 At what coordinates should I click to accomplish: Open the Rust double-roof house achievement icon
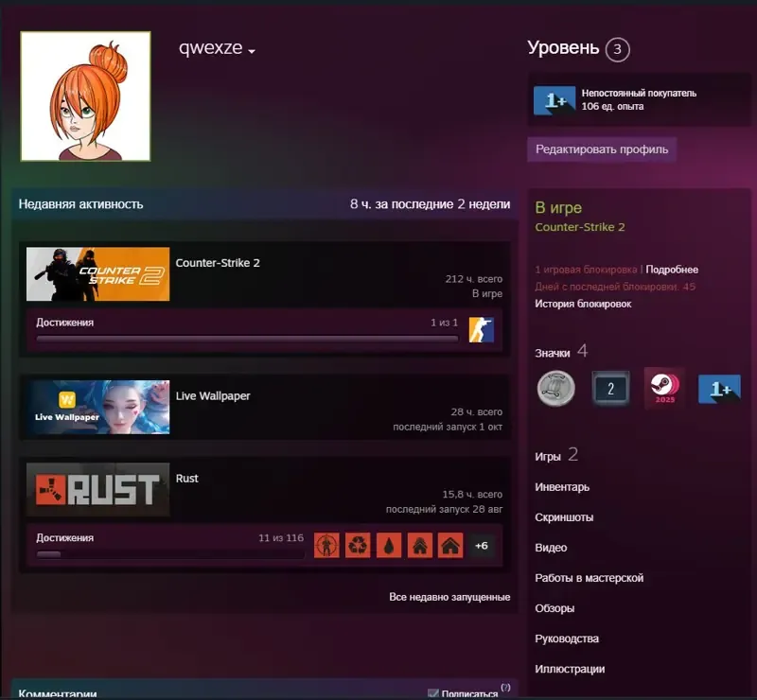419,546
